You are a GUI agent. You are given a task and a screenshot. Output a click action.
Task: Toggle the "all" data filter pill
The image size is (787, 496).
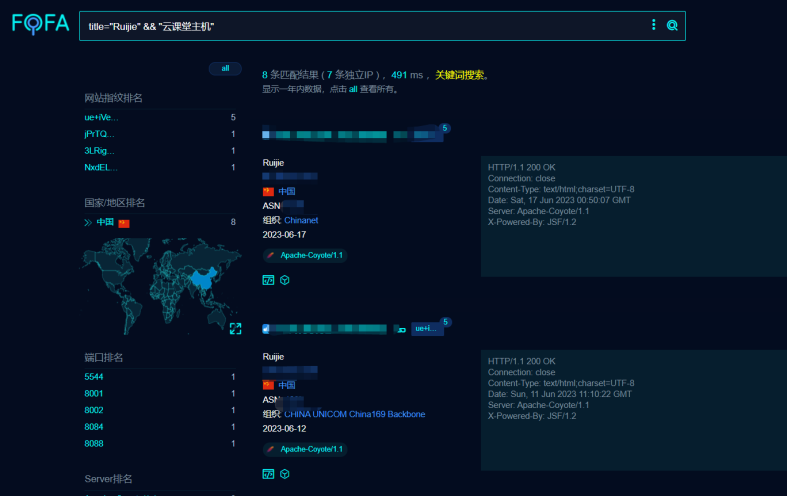(x=225, y=68)
